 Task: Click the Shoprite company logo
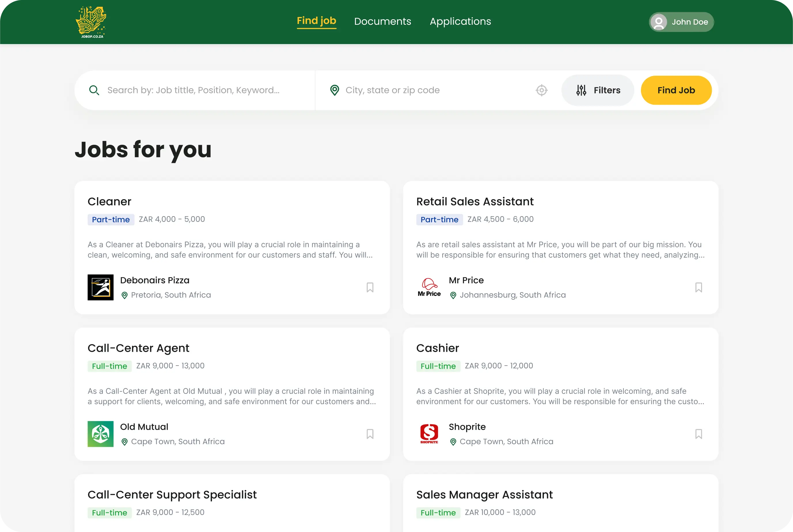tap(429, 434)
